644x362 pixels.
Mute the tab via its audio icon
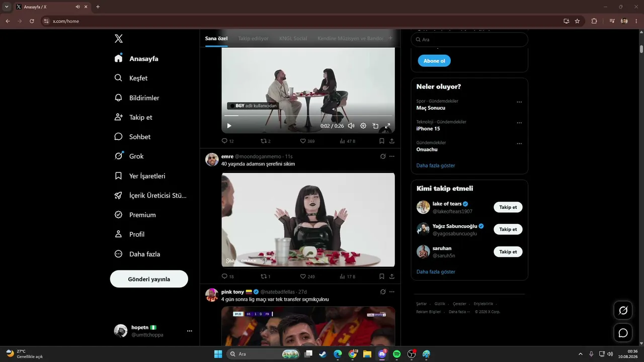point(78,7)
